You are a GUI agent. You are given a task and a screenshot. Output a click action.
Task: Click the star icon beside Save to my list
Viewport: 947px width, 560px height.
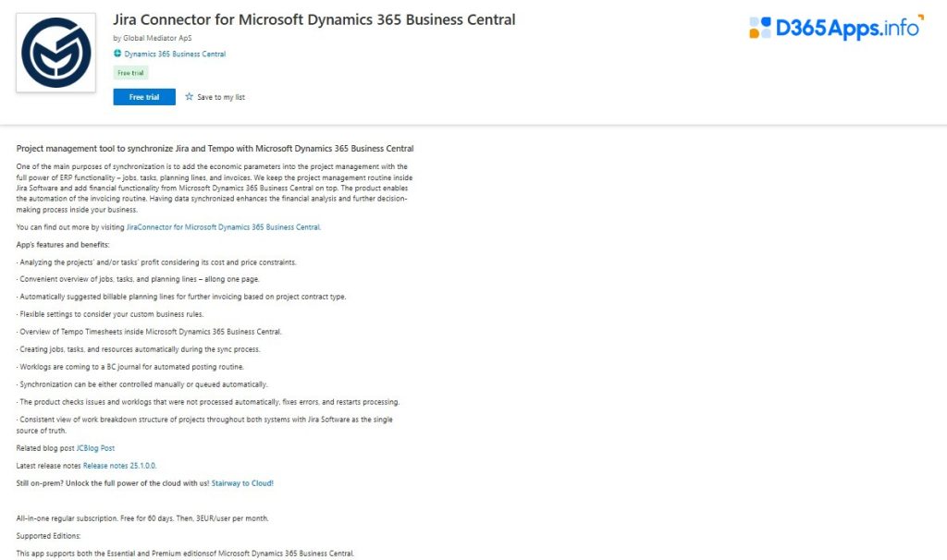189,96
